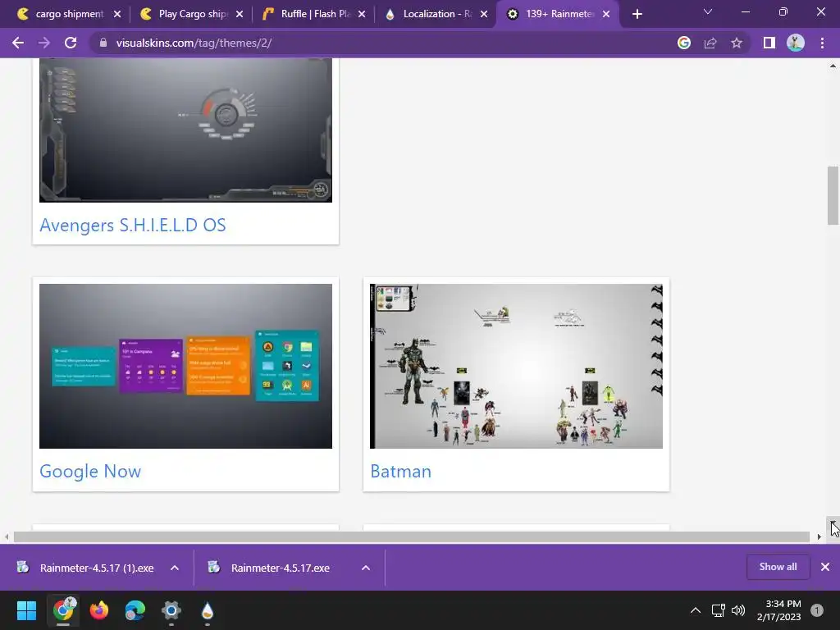This screenshot has width=840, height=630.
Task: Go back to previous page
Action: 18,43
